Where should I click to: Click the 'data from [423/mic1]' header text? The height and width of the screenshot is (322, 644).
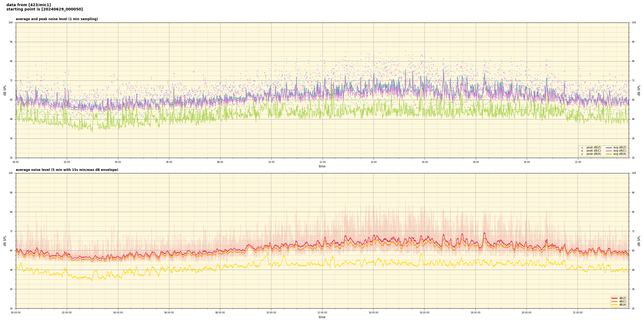(x=28, y=5)
